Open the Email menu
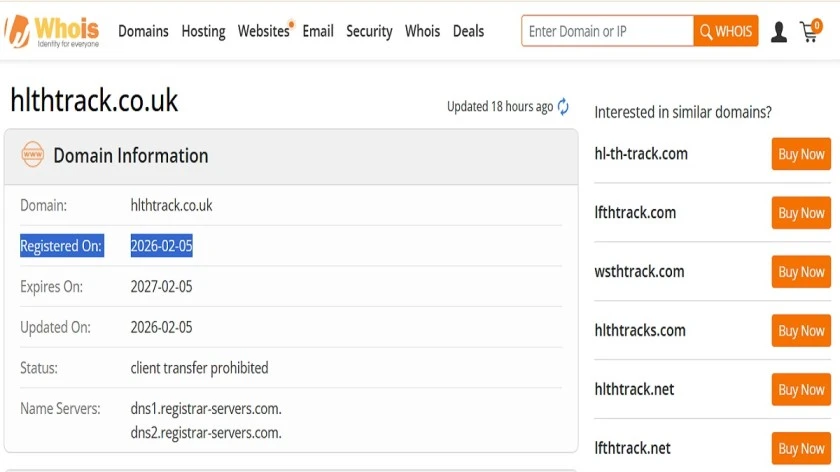 click(318, 31)
